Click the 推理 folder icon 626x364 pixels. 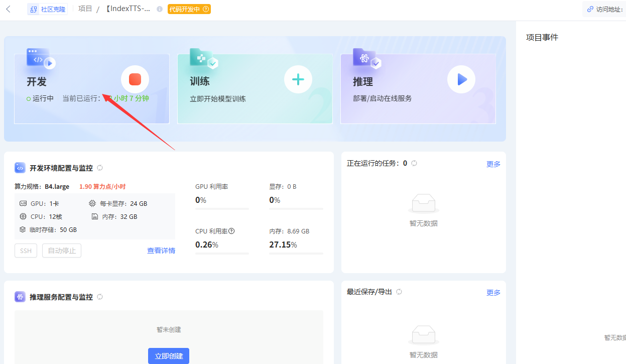pyautogui.click(x=366, y=58)
